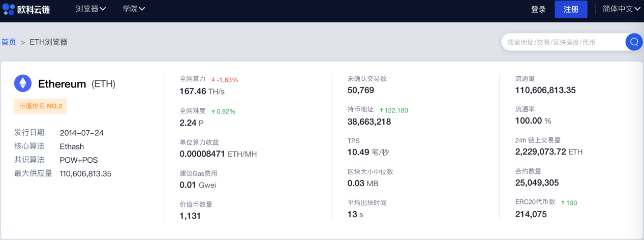644x240 pixels.
Task: Open the 简体中文 language selector
Action: click(x=621, y=9)
